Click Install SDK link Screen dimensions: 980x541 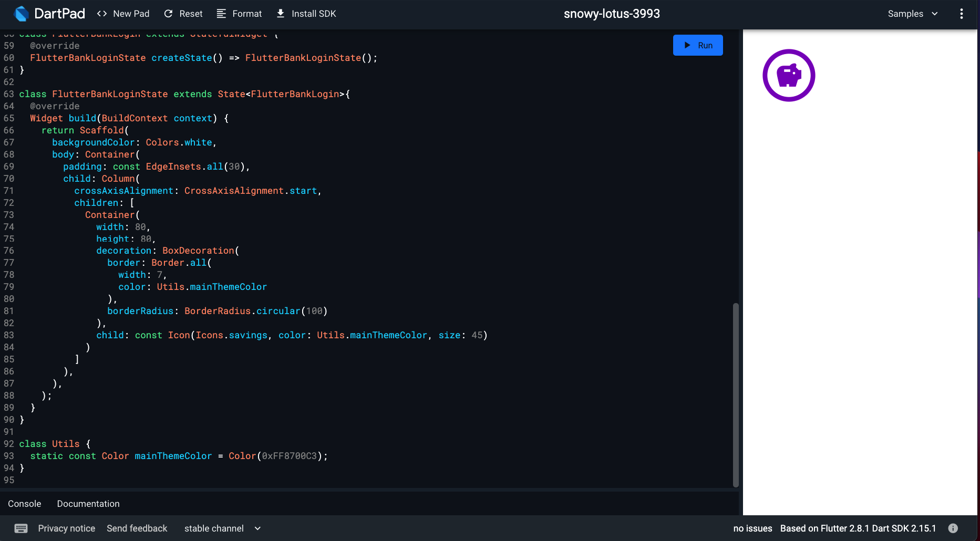306,14
